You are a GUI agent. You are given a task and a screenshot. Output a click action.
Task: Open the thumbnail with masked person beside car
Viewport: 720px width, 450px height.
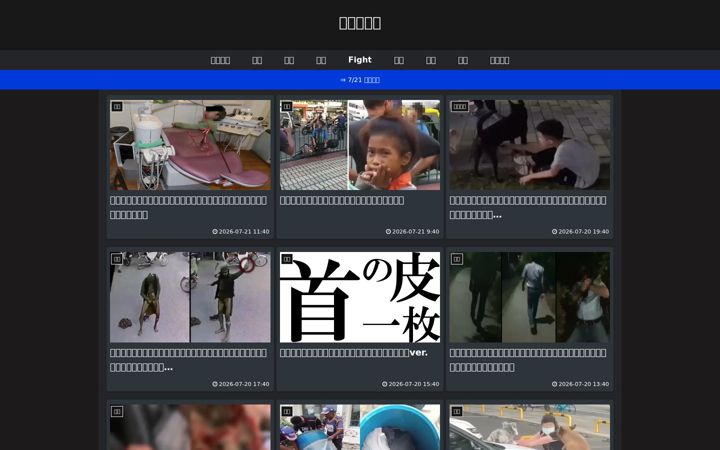click(x=529, y=427)
